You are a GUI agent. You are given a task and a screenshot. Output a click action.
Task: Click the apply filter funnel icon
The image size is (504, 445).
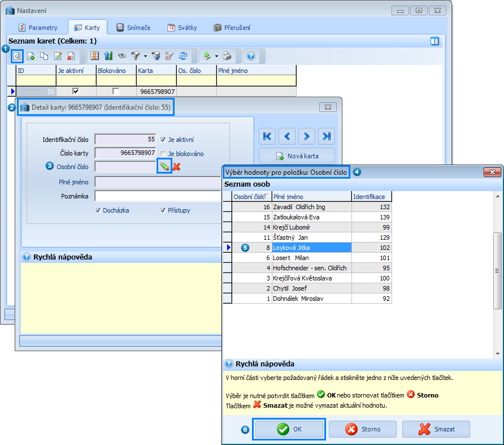pyautogui.click(x=156, y=56)
